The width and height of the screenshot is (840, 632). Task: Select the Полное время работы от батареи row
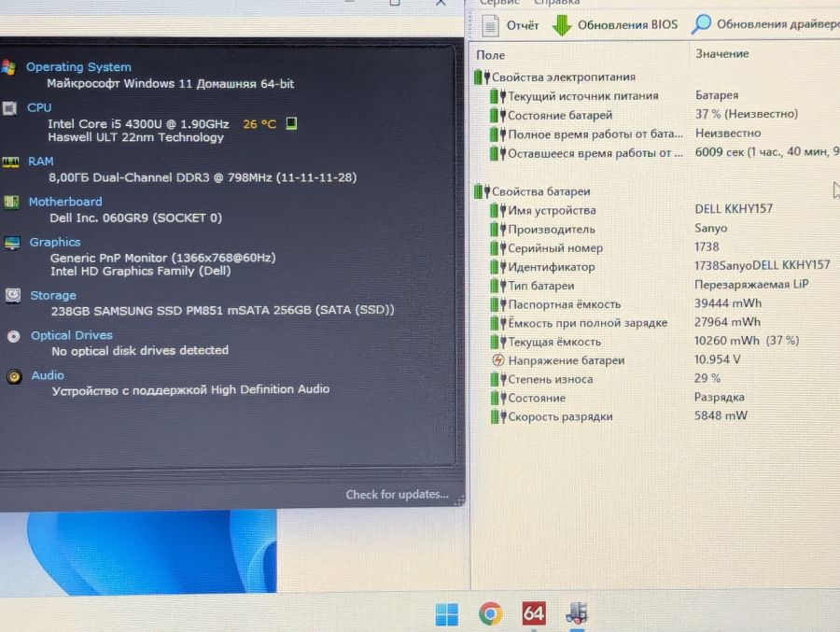(x=665, y=133)
